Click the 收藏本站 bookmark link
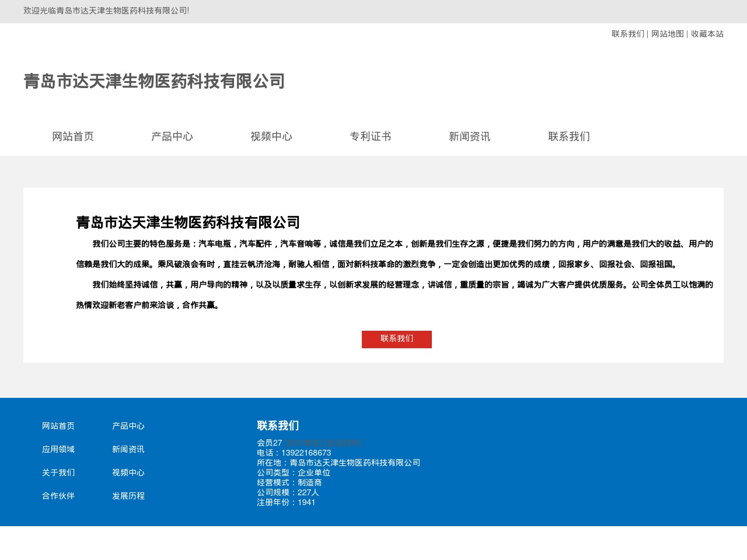The height and width of the screenshot is (560, 747). point(707,34)
